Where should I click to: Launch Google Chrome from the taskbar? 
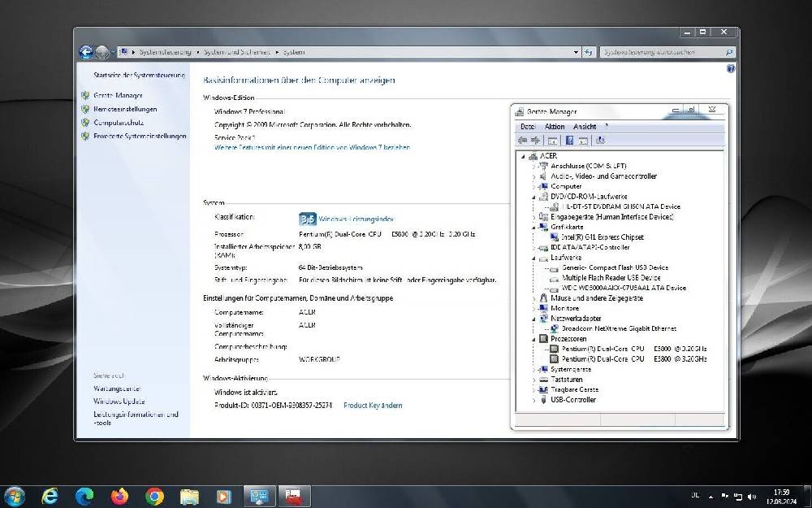(x=154, y=496)
